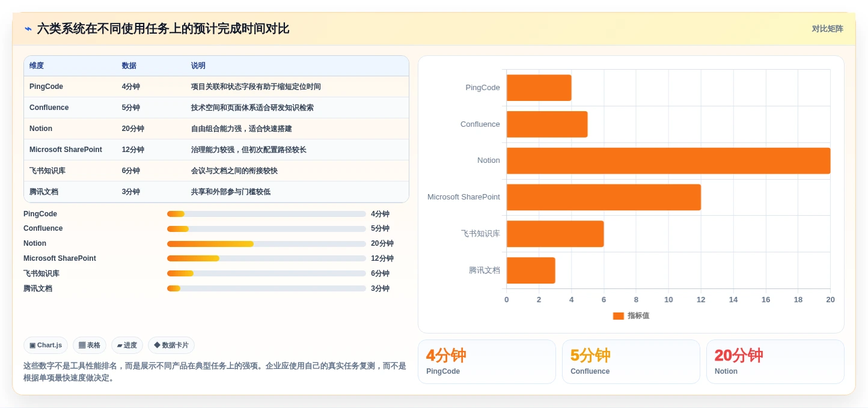868x408 pixels.
Task: Click description 治理能力较强，但初次配置路径较长
Action: [249, 150]
